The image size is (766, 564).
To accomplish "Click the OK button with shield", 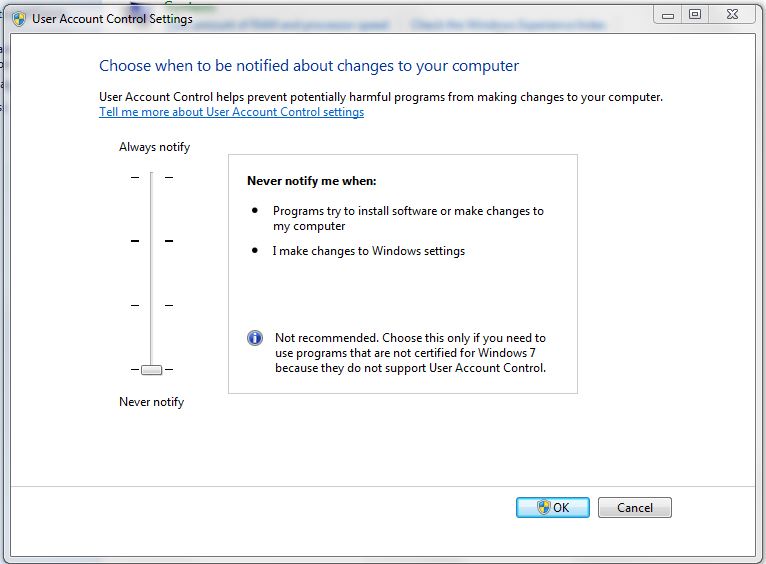I will [x=553, y=507].
